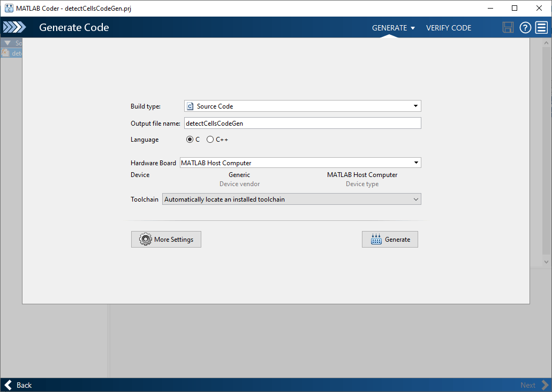
Task: Close the MATLAB Coder window
Action: (x=539, y=8)
